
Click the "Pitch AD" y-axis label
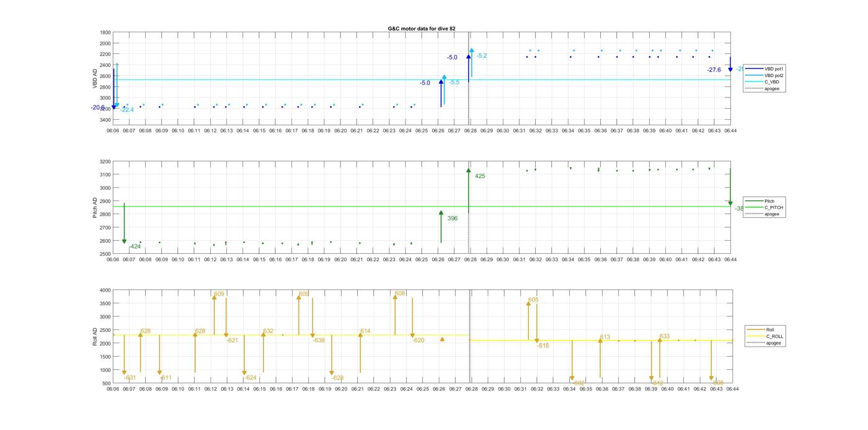point(95,208)
